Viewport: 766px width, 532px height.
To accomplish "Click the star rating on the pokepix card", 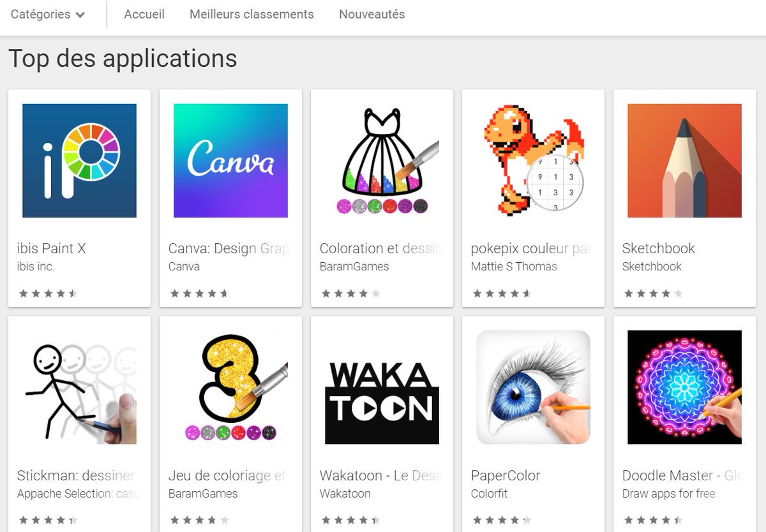I will [502, 294].
